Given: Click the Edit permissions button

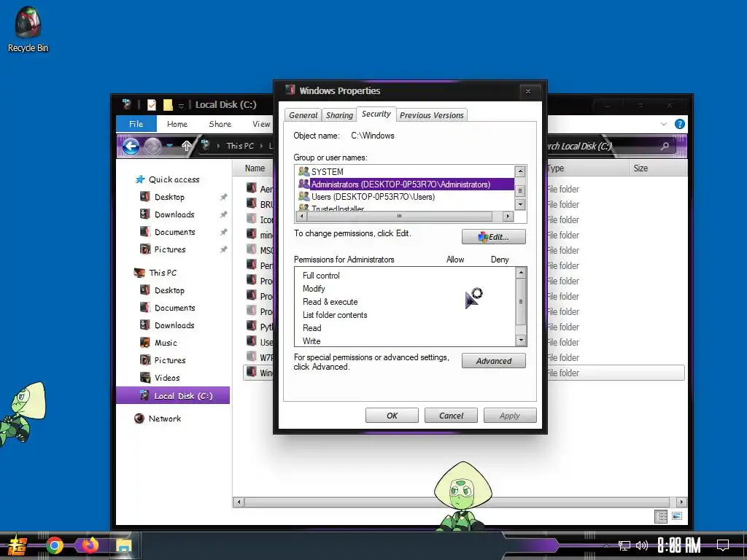Looking at the screenshot, I should coord(494,237).
